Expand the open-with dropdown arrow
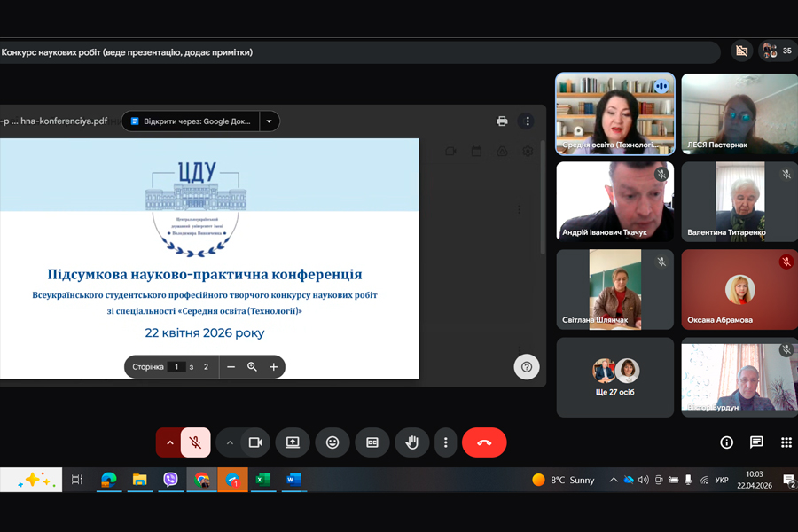Viewport: 798px width, 532px height. point(270,121)
